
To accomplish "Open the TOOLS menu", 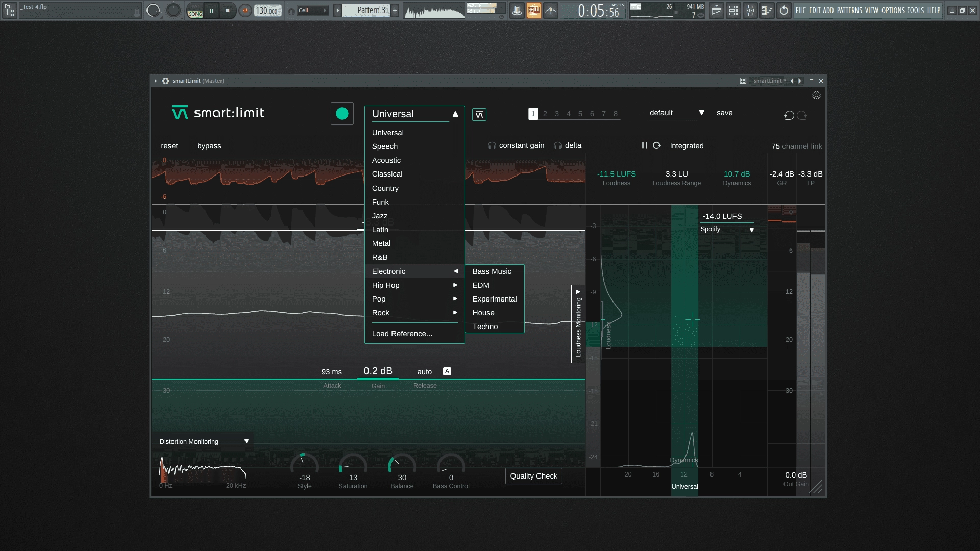I will click(916, 10).
